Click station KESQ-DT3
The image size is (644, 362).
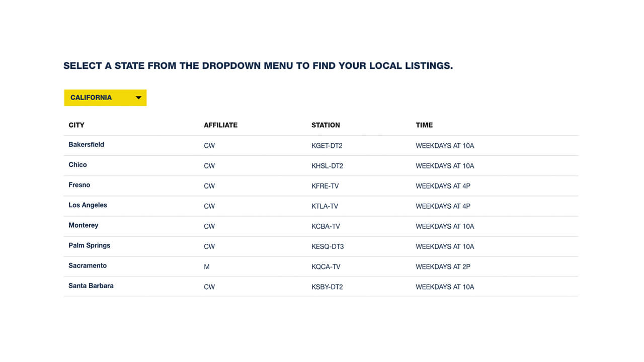tap(328, 246)
